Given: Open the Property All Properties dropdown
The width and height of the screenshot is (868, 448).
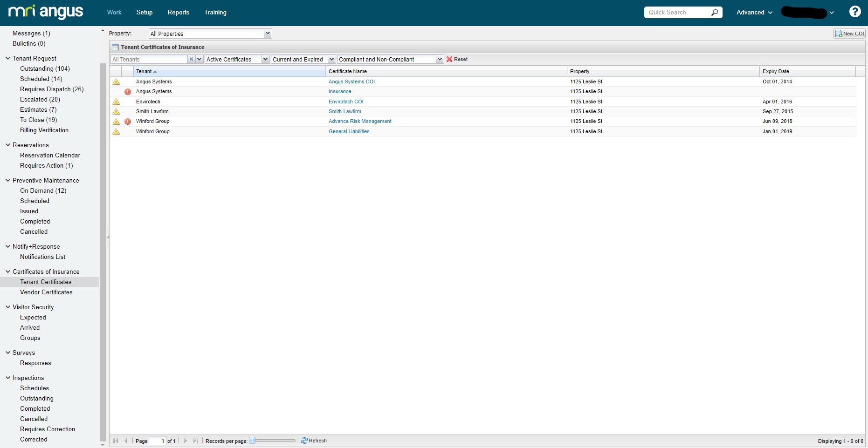Looking at the screenshot, I should [268, 34].
